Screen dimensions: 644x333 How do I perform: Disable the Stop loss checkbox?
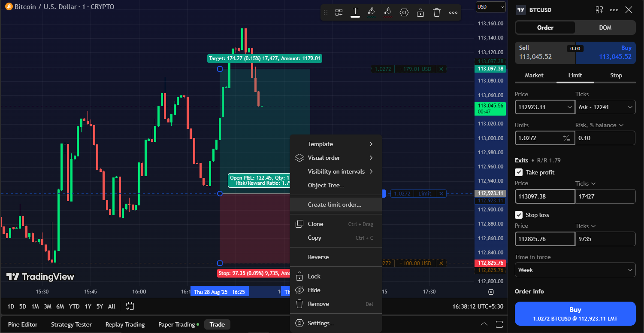(x=519, y=215)
